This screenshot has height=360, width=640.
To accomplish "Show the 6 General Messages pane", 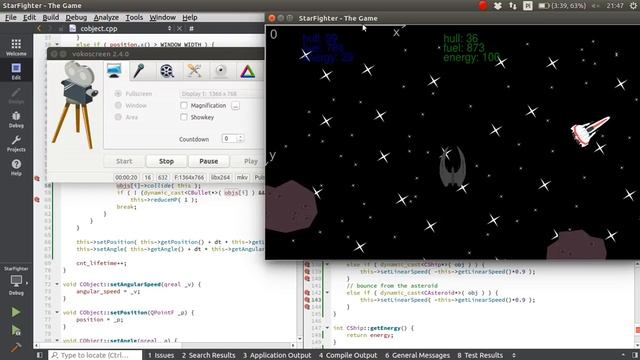I will coord(417,355).
